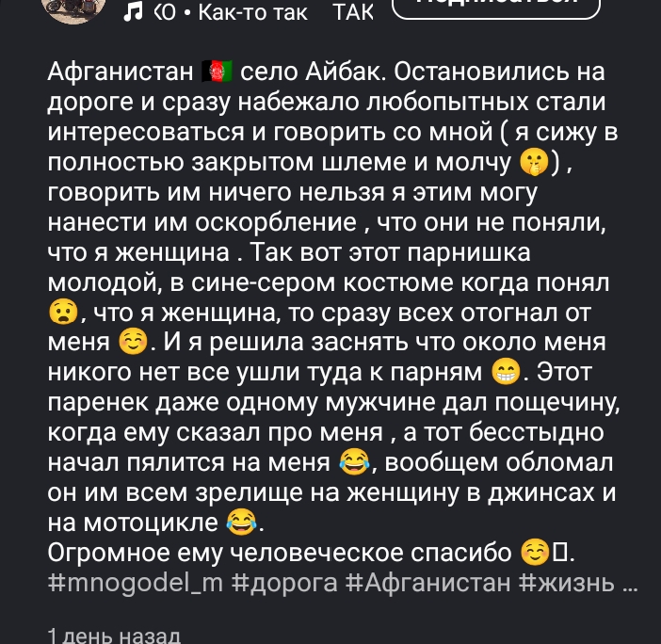The width and height of the screenshot is (661, 644).
Task: Open the #mnogodel_m hashtag
Action: (135, 583)
